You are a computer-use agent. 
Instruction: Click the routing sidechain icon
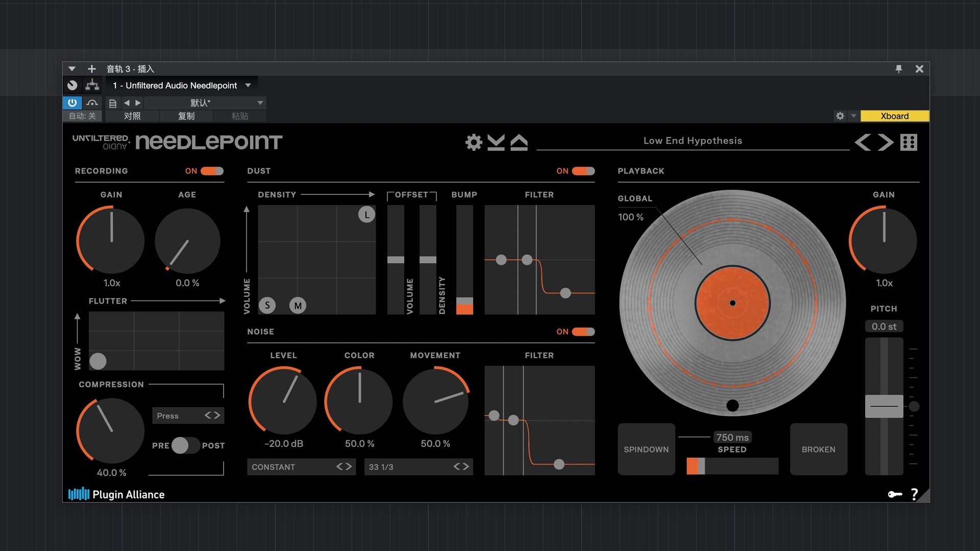[x=92, y=85]
